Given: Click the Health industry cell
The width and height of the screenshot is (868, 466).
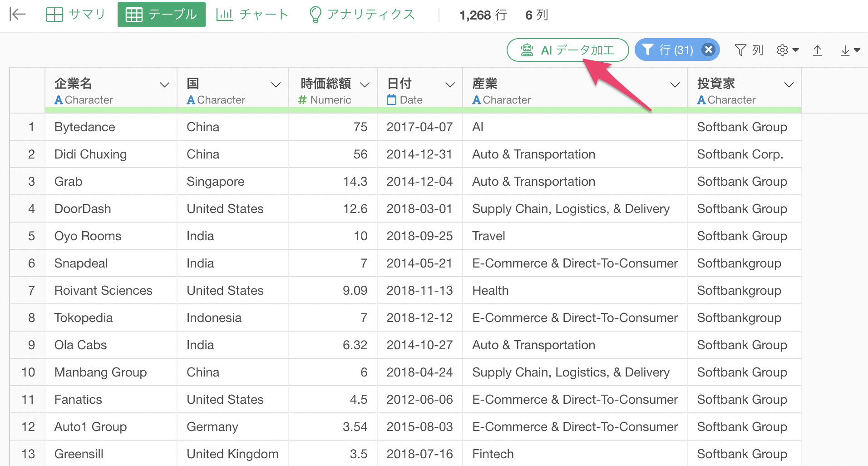Looking at the screenshot, I should point(575,291).
